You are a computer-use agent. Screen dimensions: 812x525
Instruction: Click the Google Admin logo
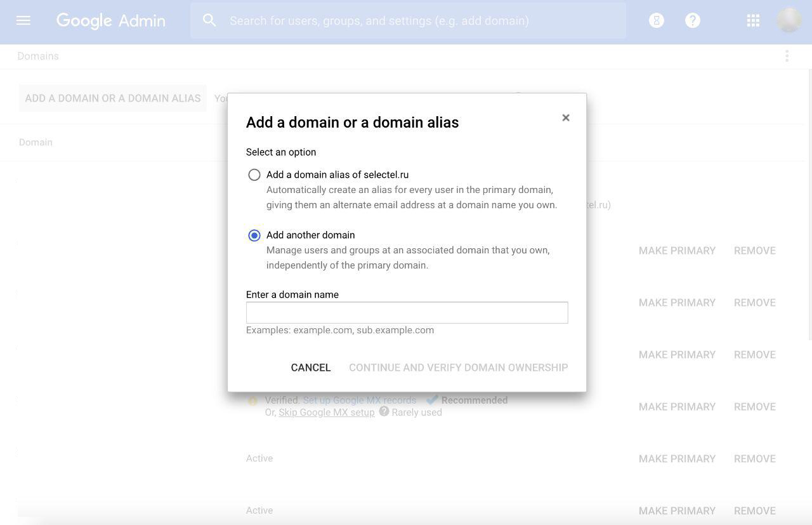pos(111,20)
